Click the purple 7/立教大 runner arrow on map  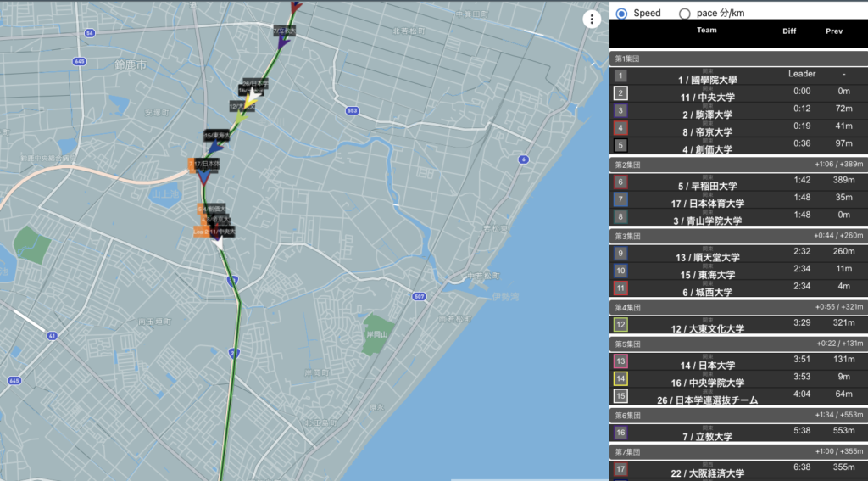[283, 41]
